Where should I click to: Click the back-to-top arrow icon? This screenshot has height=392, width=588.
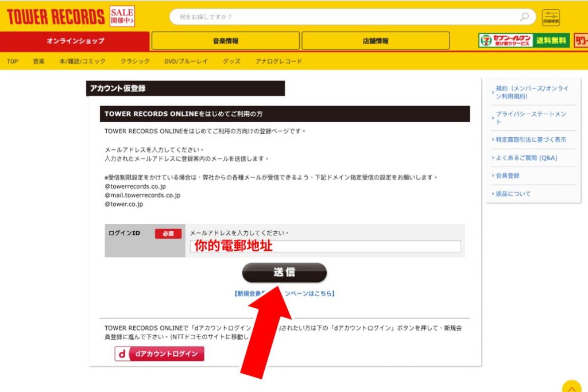[571, 387]
